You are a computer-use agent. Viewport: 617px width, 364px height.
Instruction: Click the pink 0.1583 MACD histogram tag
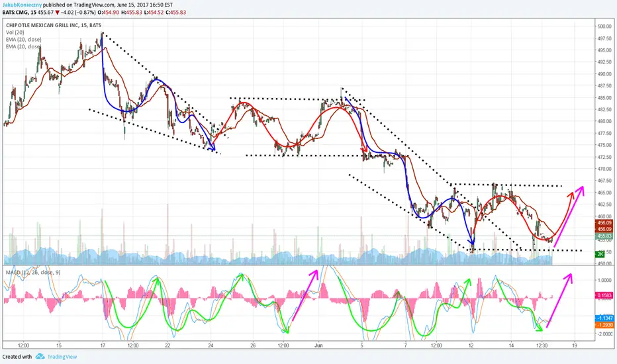pyautogui.click(x=604, y=295)
